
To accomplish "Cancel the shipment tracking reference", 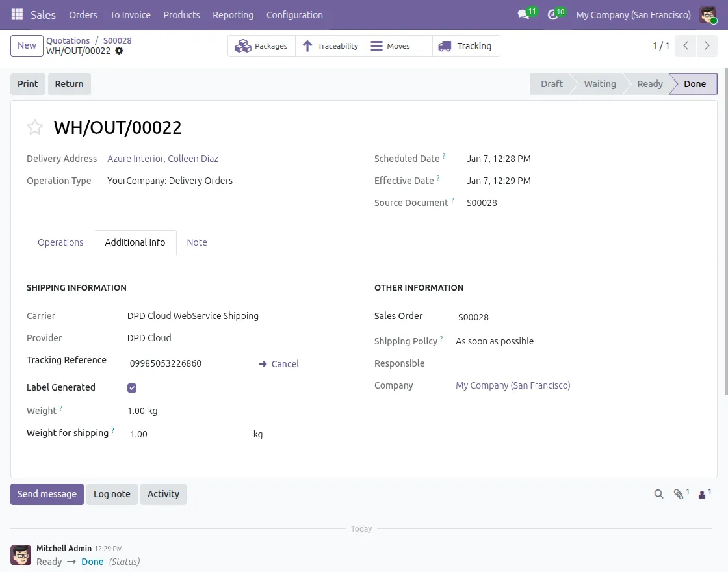I will click(x=279, y=364).
